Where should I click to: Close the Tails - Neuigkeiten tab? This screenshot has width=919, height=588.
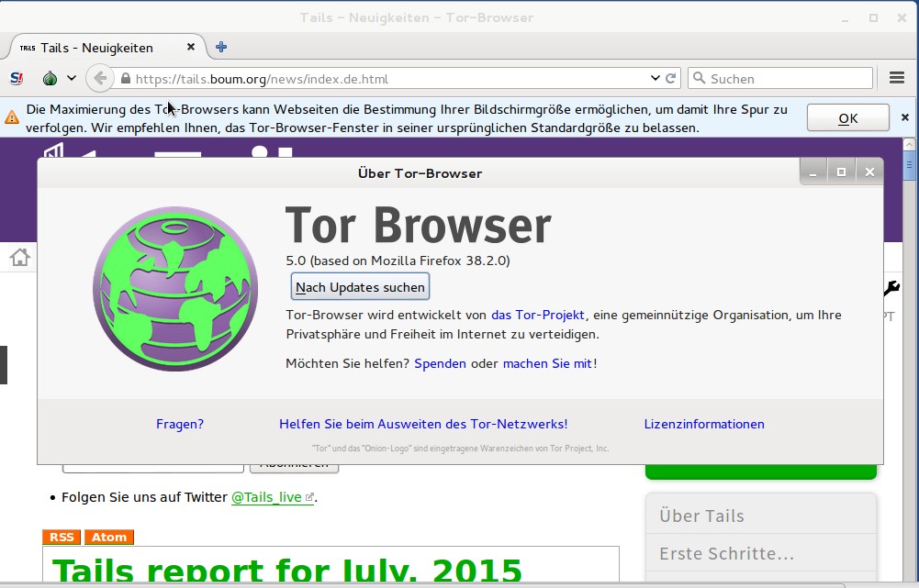coord(190,47)
